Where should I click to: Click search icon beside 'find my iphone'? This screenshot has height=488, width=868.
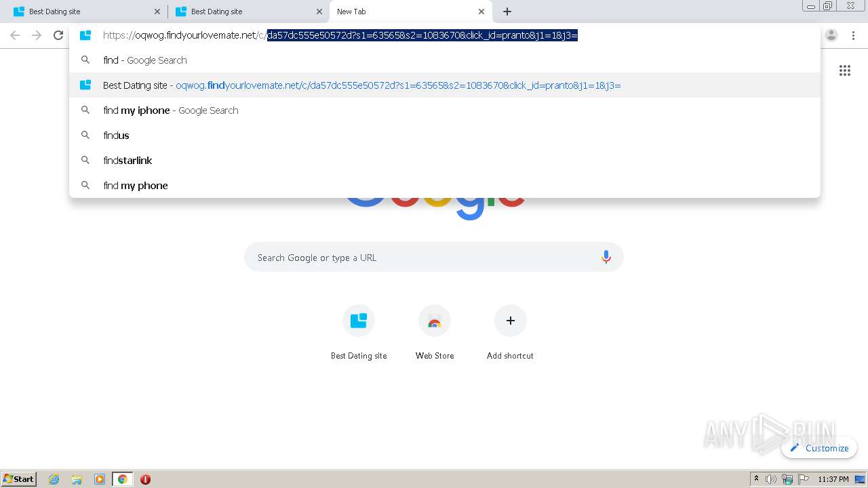click(x=85, y=110)
